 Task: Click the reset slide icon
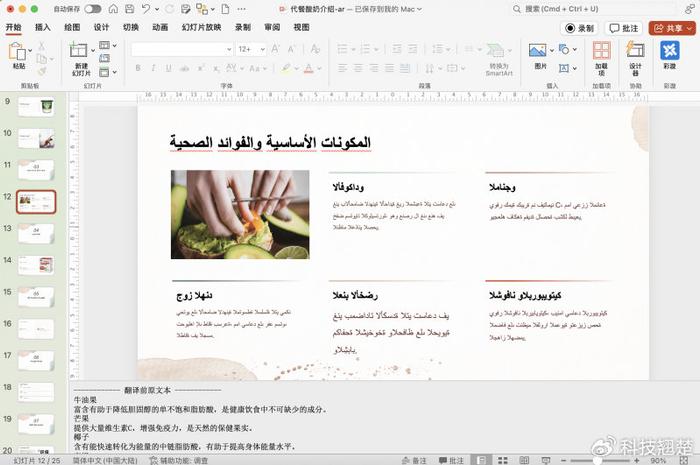[x=104, y=58]
